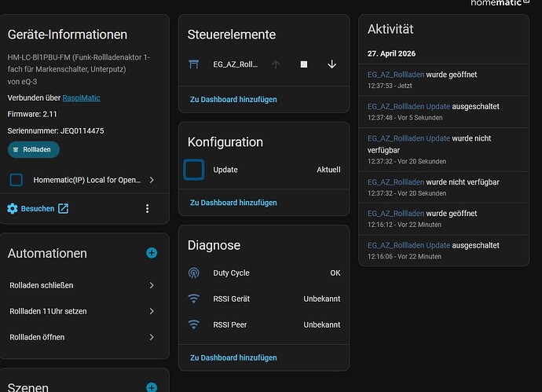Viewport: 542px width, 392px height.
Task: Open EG_AZ_Rollladen Update link at 12:16:06
Action: click(x=408, y=245)
